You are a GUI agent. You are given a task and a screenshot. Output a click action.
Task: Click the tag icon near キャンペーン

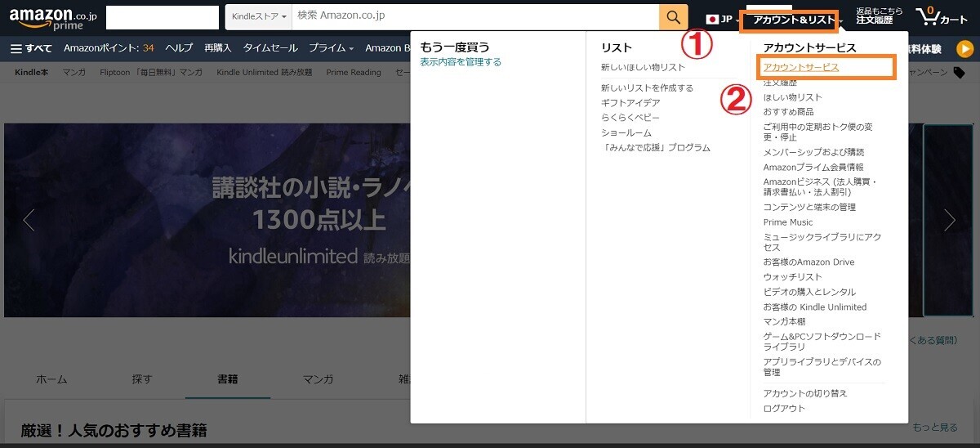pos(959,73)
